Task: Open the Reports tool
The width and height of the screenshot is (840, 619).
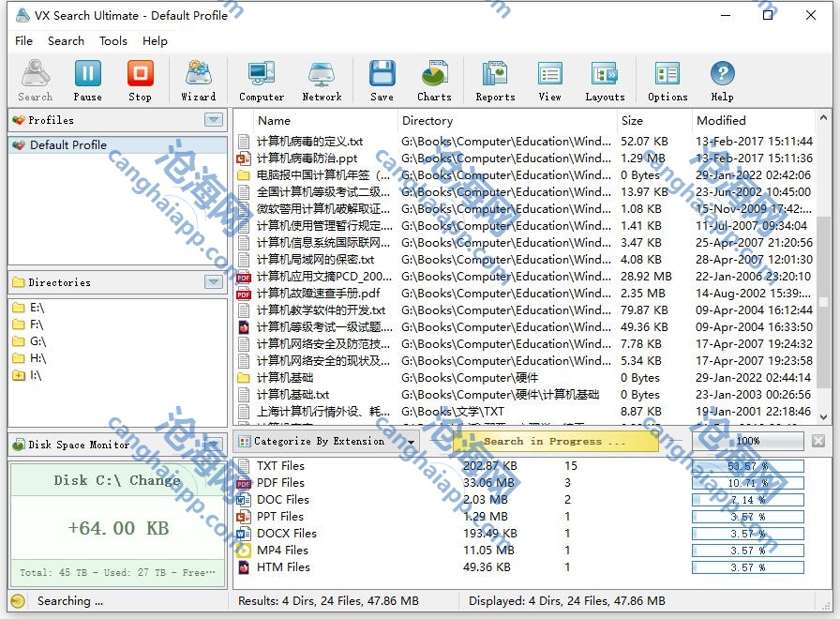Action: pos(495,80)
